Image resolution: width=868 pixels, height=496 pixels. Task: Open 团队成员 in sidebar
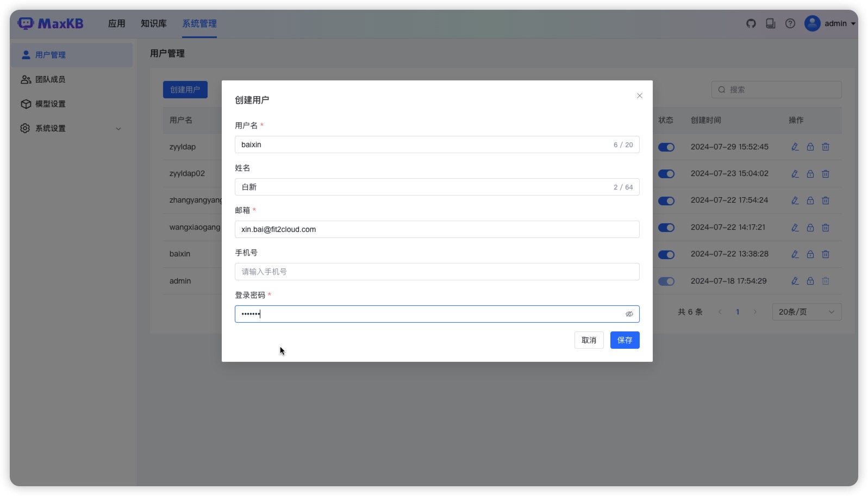[x=71, y=79]
